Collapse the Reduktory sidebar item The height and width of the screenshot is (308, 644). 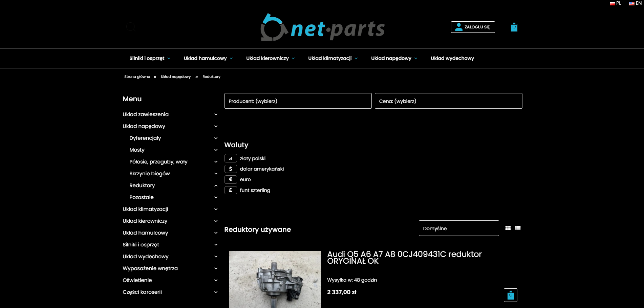pyautogui.click(x=216, y=185)
